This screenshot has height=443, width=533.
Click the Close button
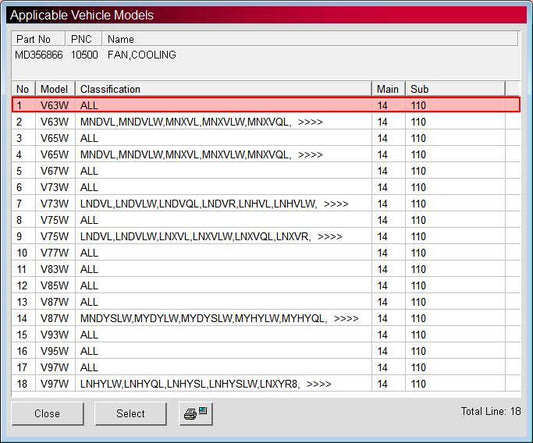(48, 414)
